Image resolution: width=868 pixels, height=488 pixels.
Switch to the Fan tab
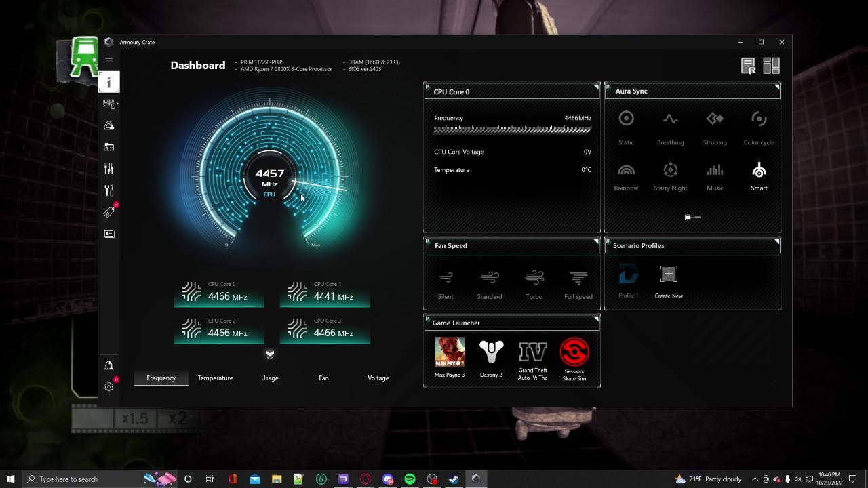[x=324, y=378]
